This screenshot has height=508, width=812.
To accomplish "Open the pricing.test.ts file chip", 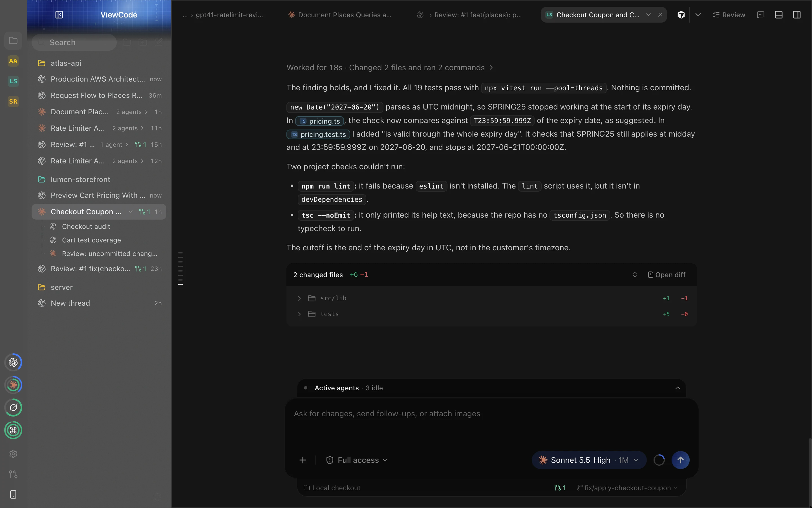I will tap(318, 134).
